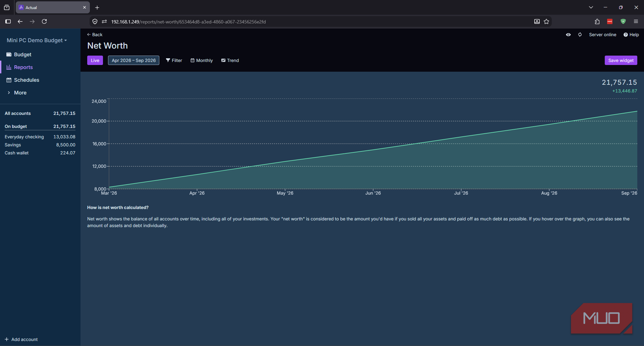
Task: Open the list all tabs dropdown arrow
Action: [591, 7]
